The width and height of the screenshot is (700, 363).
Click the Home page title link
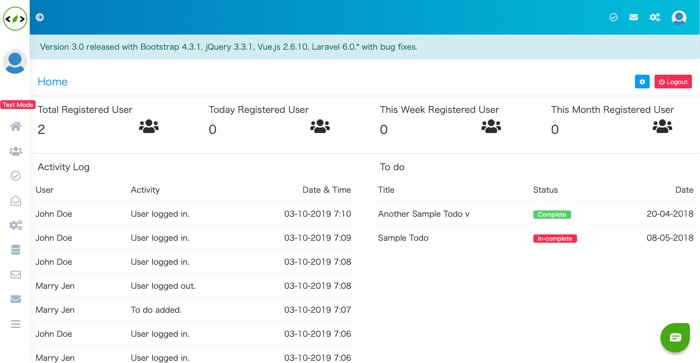[52, 82]
